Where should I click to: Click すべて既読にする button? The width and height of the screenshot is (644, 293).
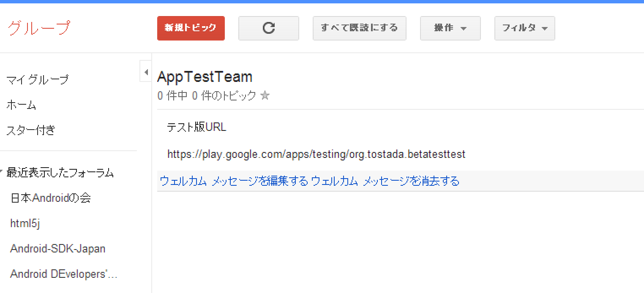tap(359, 28)
